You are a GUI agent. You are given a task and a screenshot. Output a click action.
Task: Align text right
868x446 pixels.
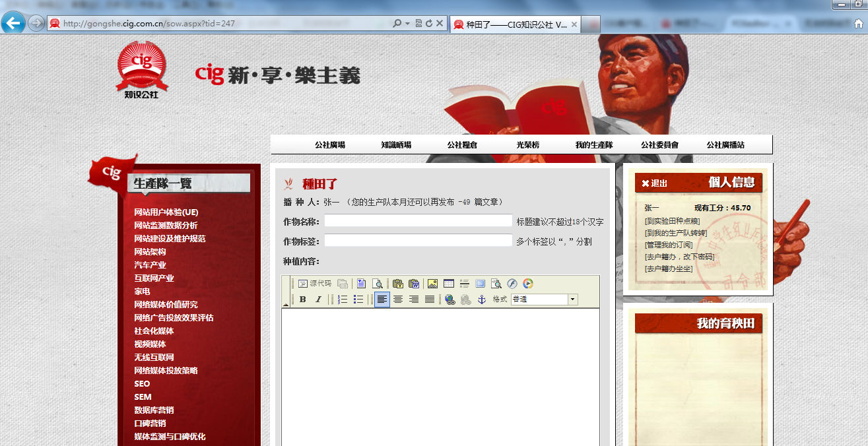(x=414, y=300)
